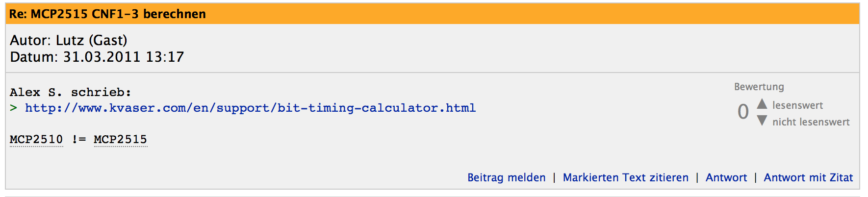Upvote the post with the up arrow
868x197 pixels.
click(762, 104)
